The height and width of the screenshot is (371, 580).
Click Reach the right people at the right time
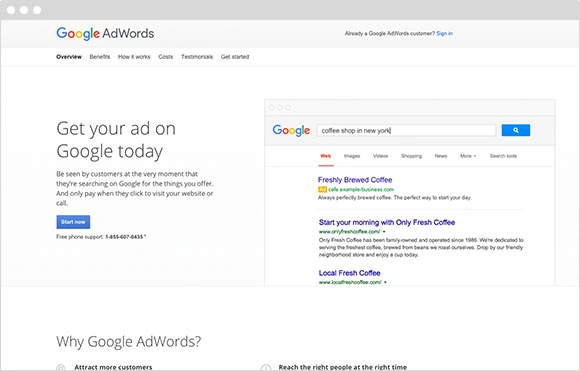tap(343, 367)
